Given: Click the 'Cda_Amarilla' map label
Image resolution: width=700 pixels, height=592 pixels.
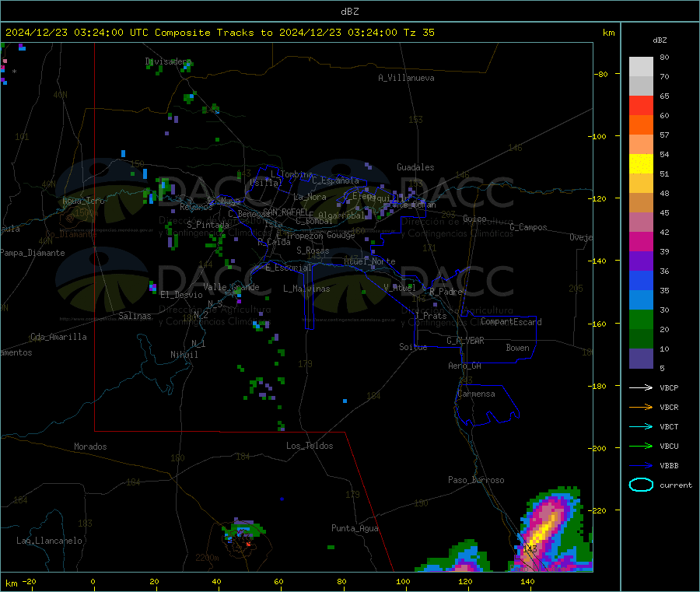Looking at the screenshot, I should tap(58, 337).
